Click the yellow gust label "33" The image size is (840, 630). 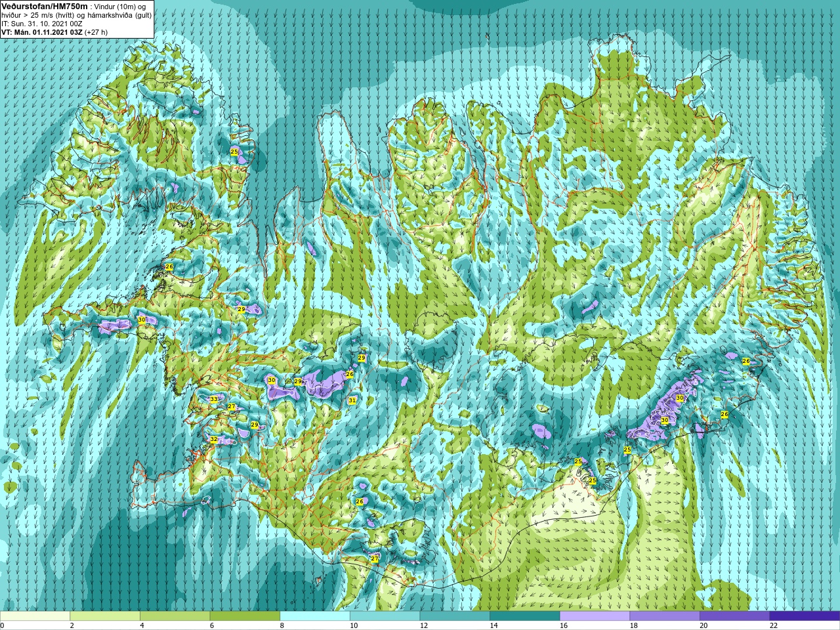point(213,399)
